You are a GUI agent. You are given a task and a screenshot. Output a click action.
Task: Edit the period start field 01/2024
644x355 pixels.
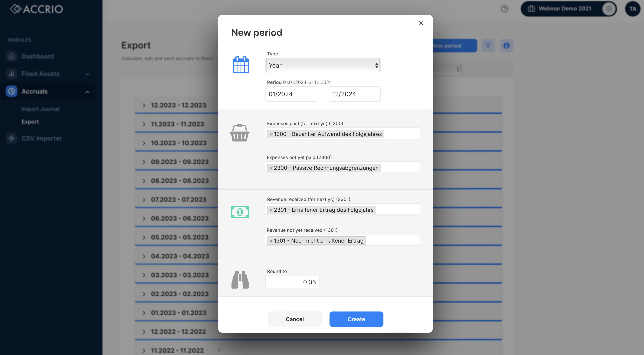click(291, 94)
